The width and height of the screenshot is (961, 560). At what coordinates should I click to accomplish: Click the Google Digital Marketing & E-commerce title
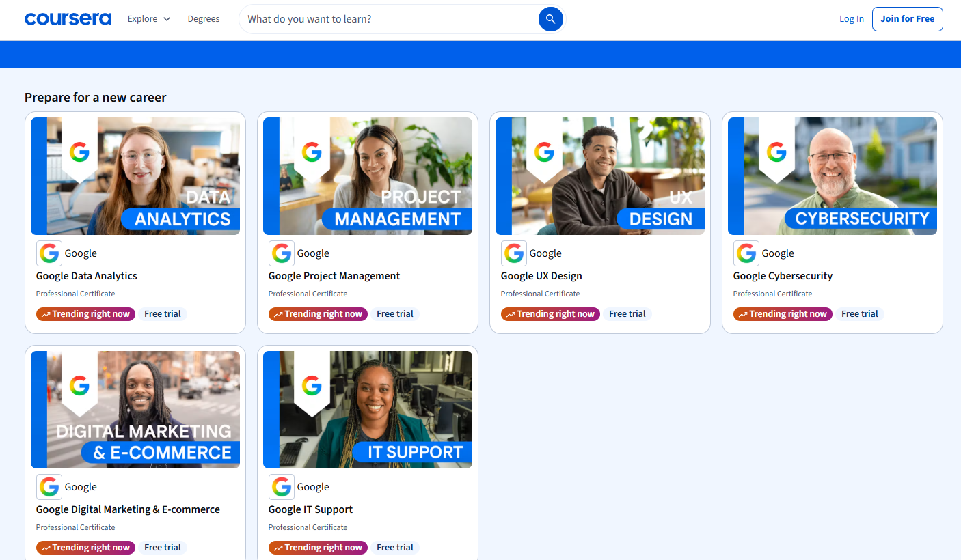[x=128, y=509]
